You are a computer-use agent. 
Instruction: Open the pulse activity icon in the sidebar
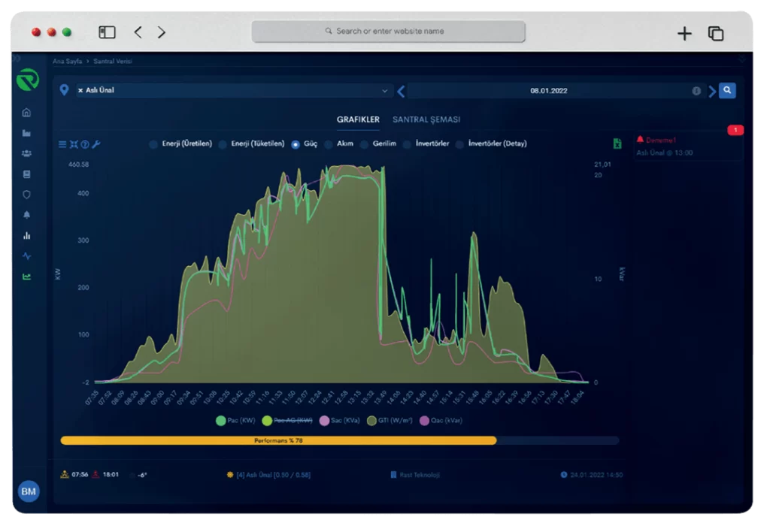click(x=26, y=256)
